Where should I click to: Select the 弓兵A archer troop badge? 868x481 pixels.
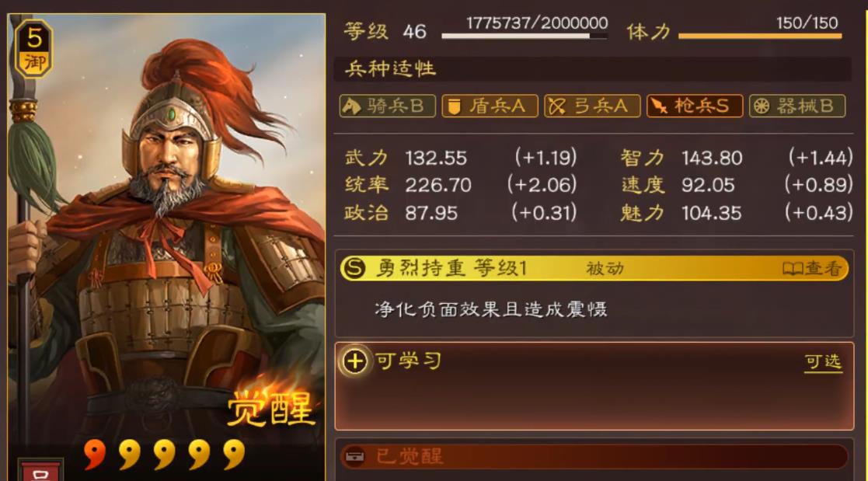click(x=592, y=106)
